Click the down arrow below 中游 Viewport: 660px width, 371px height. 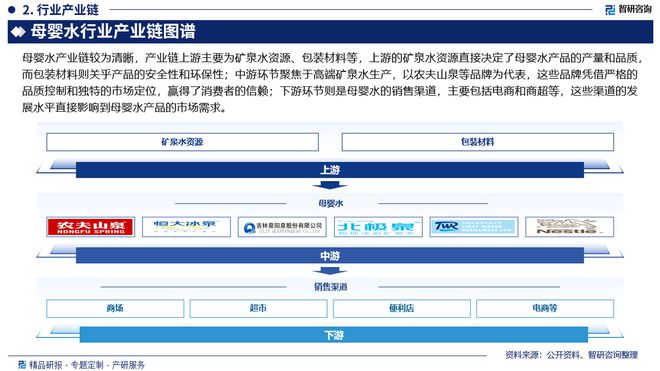[330, 270]
